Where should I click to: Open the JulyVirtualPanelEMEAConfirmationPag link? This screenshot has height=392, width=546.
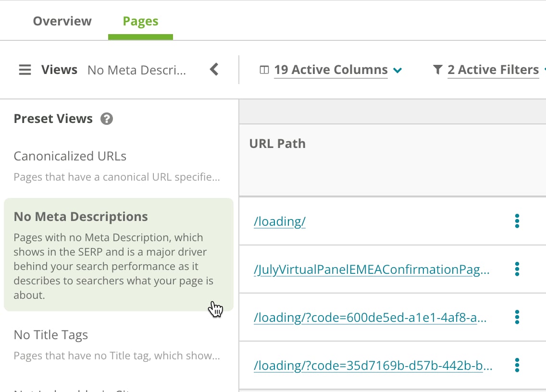click(x=372, y=269)
